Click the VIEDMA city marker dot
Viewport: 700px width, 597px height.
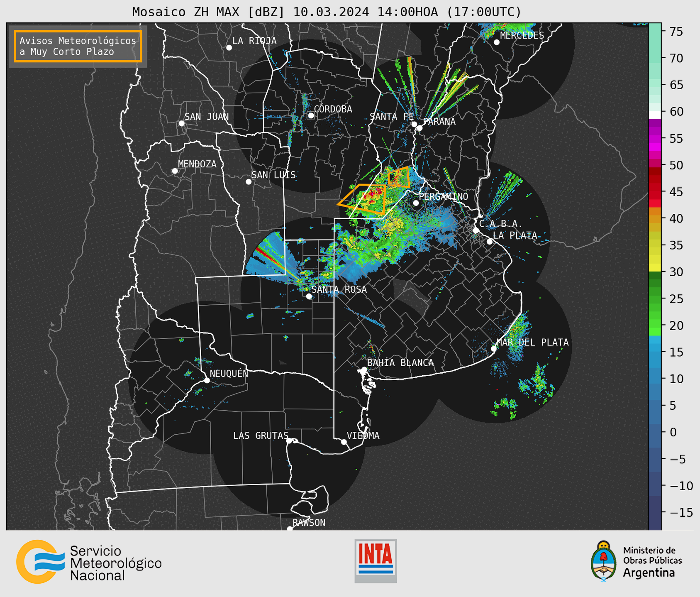pyautogui.click(x=344, y=442)
